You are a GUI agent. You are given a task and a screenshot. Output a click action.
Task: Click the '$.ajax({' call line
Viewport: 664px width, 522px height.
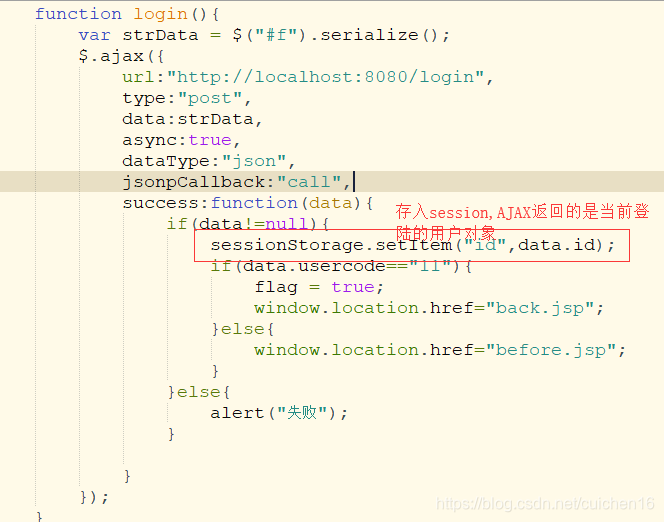point(121,56)
